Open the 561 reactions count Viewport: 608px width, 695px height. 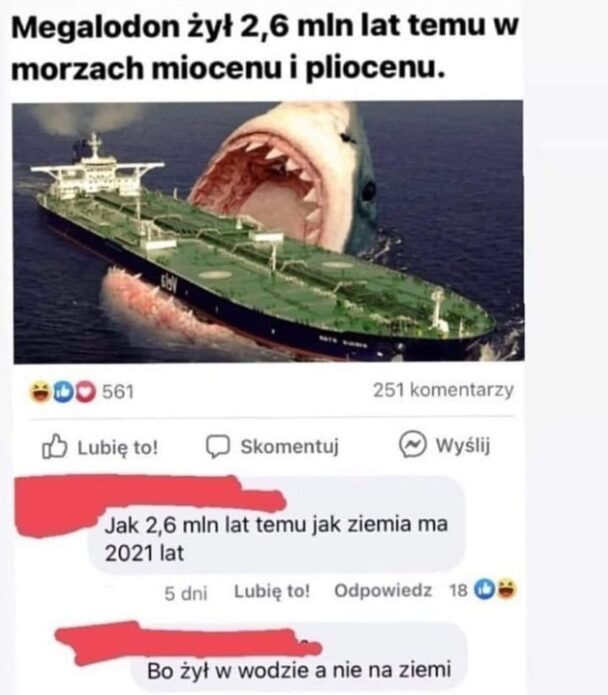tap(118, 392)
